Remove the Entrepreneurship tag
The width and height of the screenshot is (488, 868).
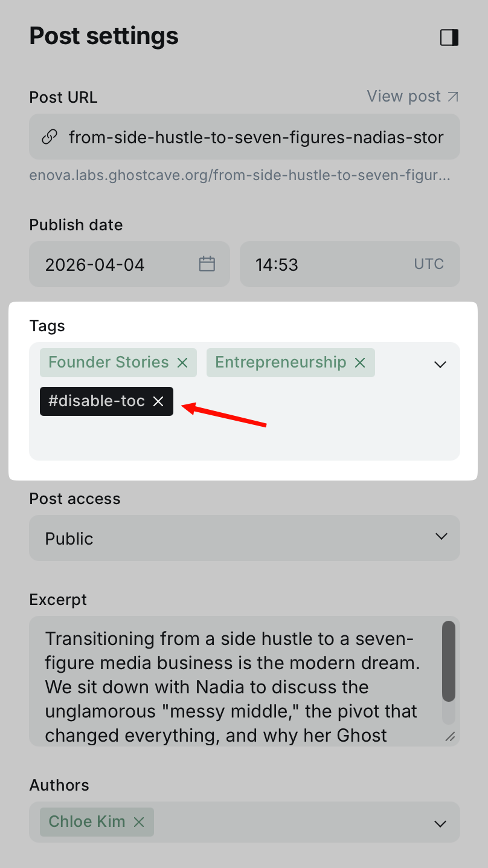[360, 363]
